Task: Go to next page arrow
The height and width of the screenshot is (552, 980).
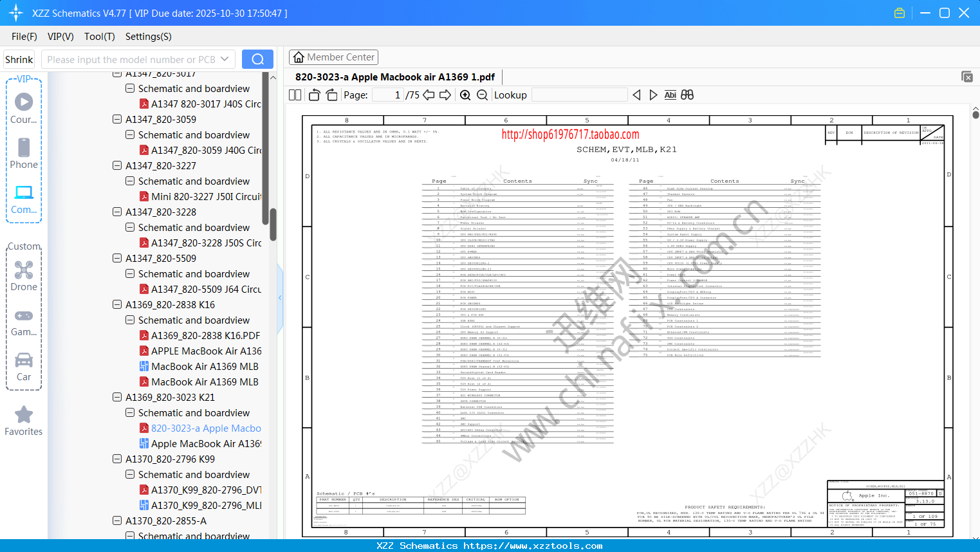Action: [445, 95]
